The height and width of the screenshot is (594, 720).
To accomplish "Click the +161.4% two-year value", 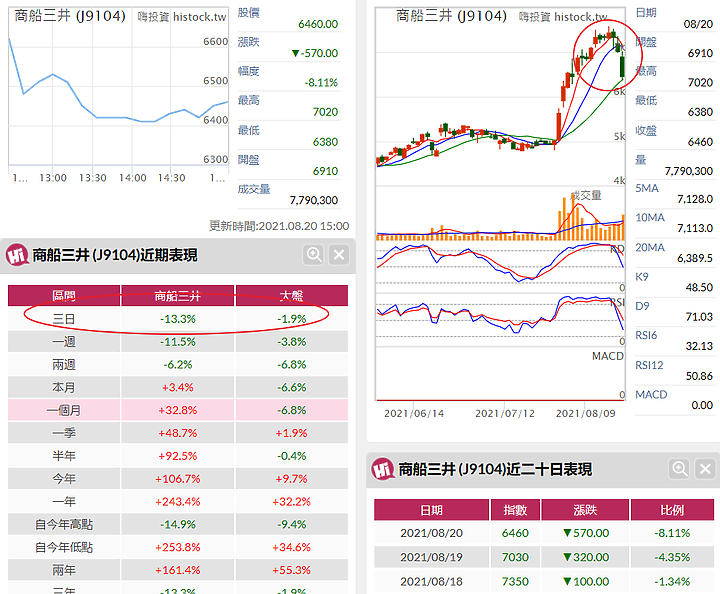I will coord(178,570).
